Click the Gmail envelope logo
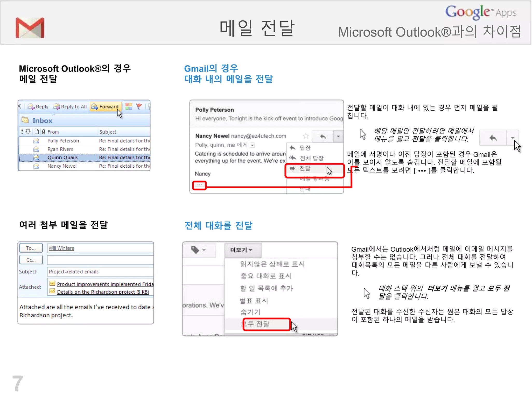The height and width of the screenshot is (399, 532). pyautogui.click(x=30, y=28)
